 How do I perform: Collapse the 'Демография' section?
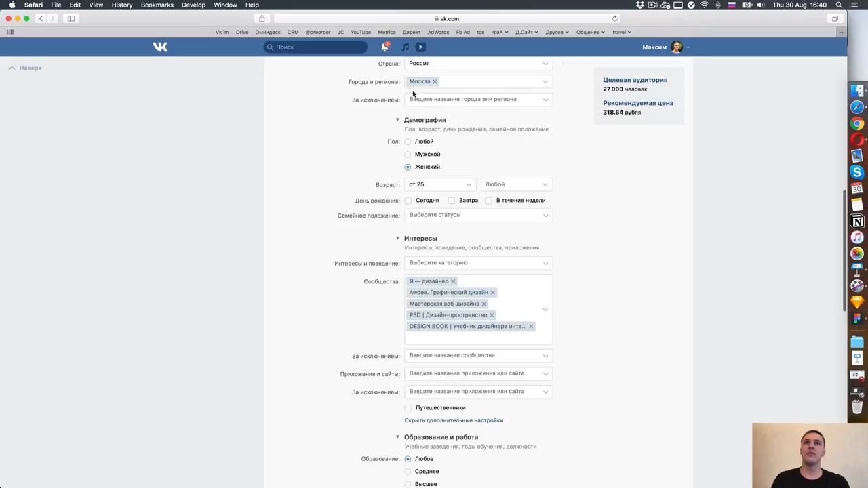coord(397,120)
